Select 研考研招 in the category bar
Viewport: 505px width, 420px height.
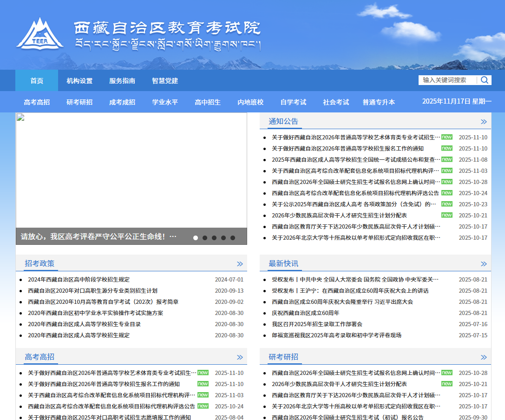pos(79,102)
